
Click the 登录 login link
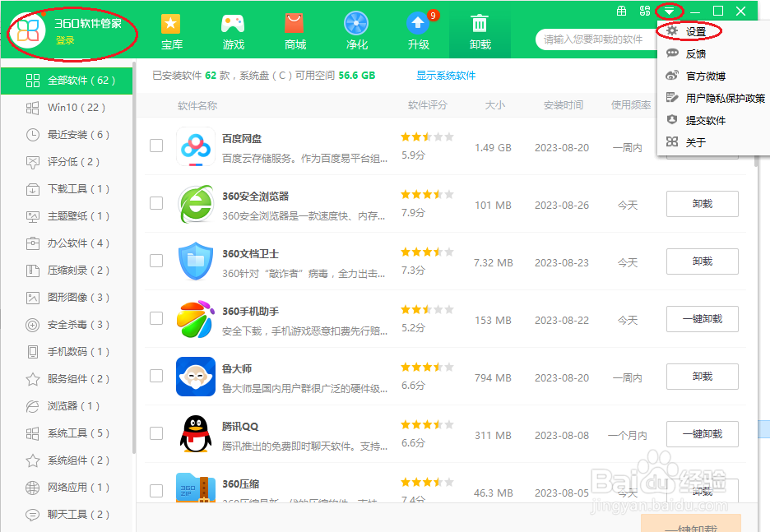tap(65, 40)
